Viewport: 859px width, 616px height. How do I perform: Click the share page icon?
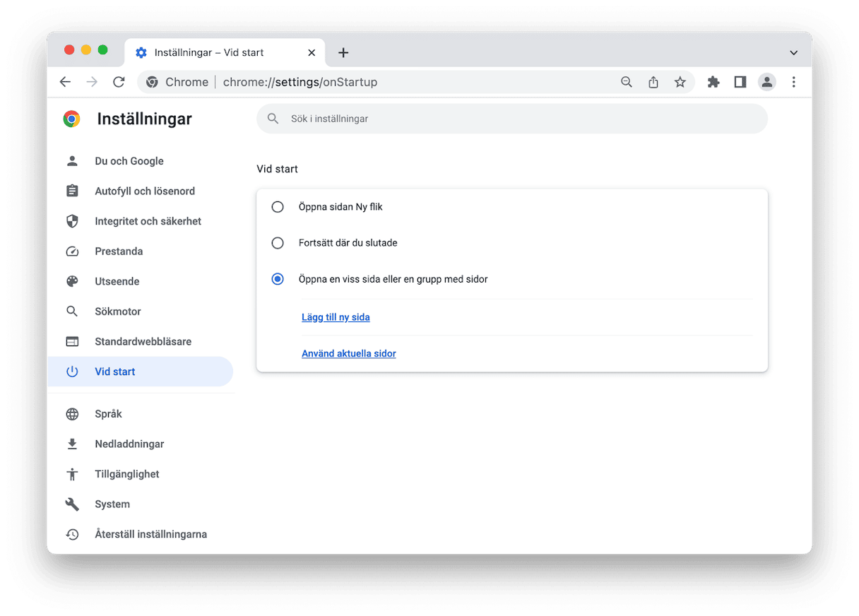(x=653, y=82)
